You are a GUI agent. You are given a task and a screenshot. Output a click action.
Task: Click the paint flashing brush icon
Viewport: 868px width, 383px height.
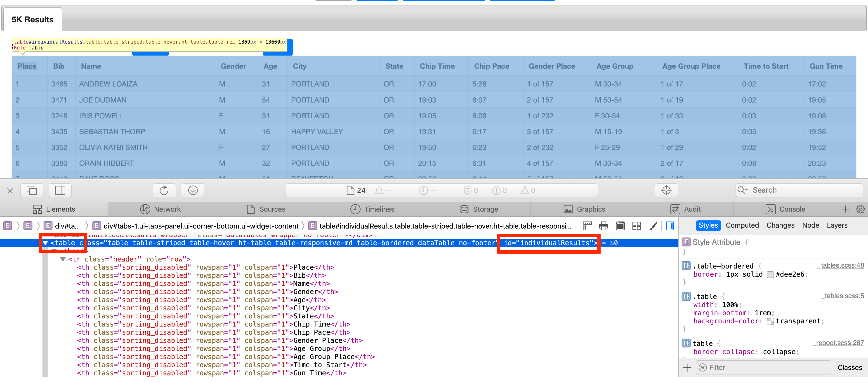point(653,226)
